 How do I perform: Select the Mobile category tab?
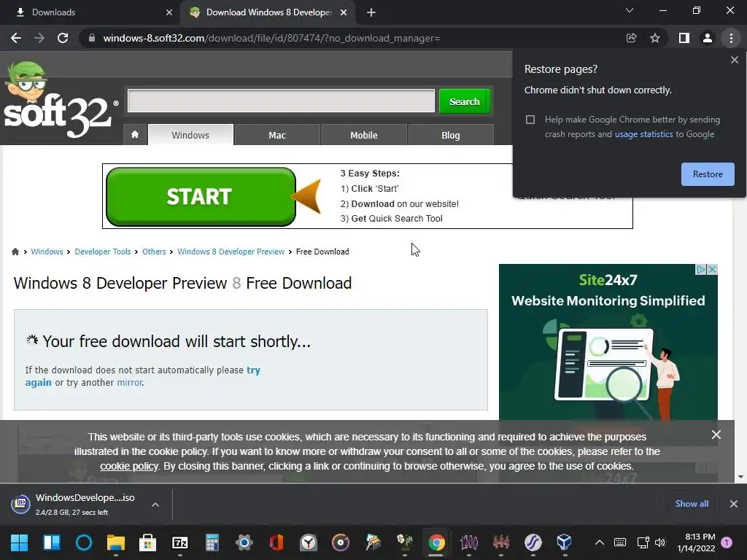click(364, 135)
